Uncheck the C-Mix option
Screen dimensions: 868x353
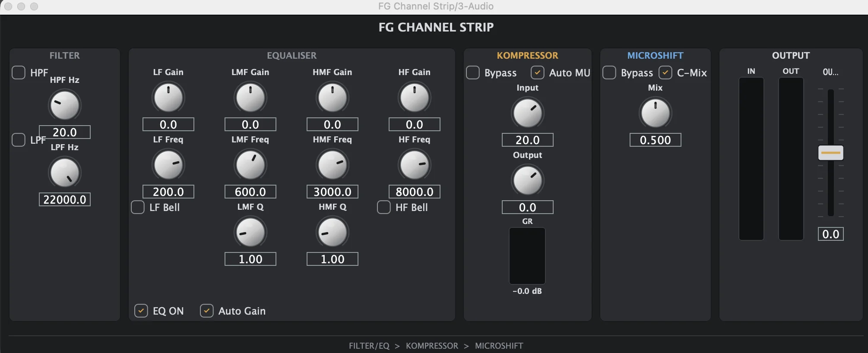[x=665, y=72]
